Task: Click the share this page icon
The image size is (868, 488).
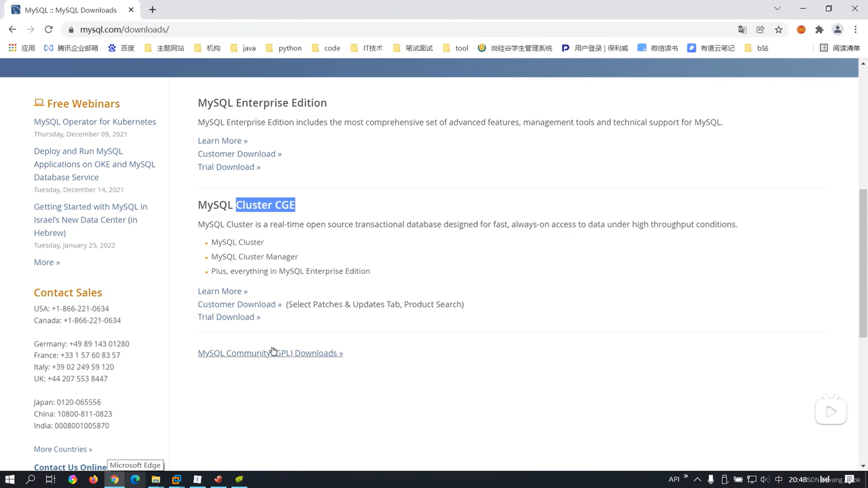Action: pyautogui.click(x=760, y=29)
